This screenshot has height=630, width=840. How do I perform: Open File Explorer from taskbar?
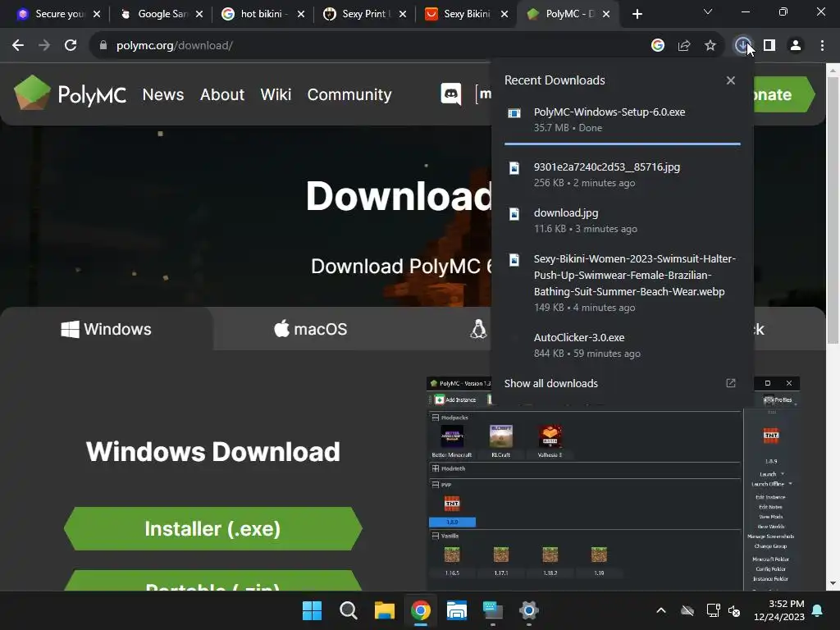[384, 610]
